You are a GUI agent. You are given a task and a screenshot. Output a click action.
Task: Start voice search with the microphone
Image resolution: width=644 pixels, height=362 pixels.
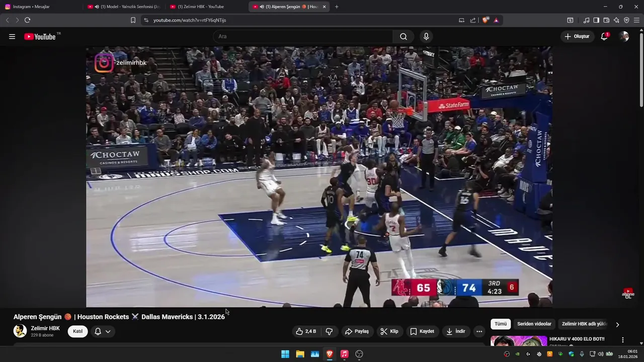[426, 37]
